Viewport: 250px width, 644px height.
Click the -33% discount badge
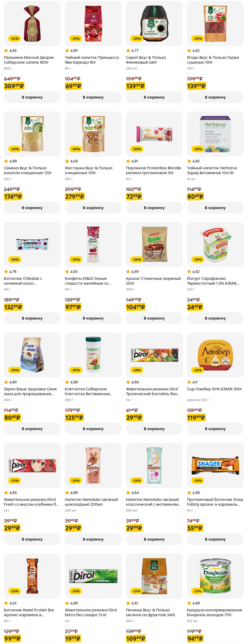(x=76, y=39)
